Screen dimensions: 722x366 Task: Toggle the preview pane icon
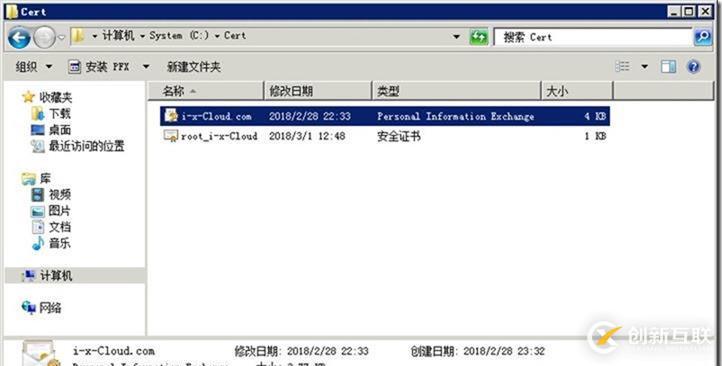668,67
